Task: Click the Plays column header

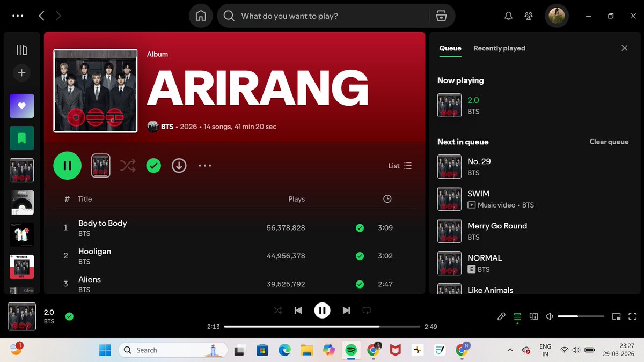Action: pos(297,198)
